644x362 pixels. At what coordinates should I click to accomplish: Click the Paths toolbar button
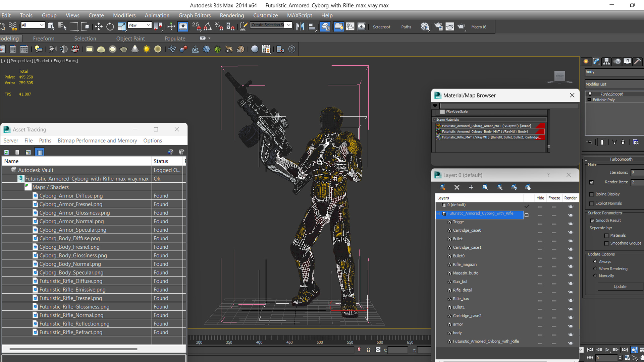(x=406, y=27)
